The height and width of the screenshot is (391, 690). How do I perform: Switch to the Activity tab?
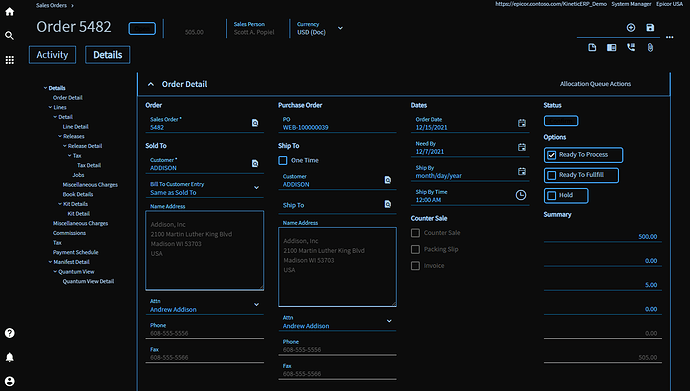[x=52, y=55]
